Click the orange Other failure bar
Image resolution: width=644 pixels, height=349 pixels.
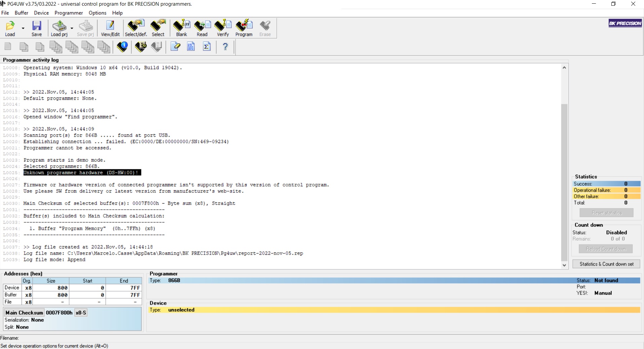tap(606, 197)
